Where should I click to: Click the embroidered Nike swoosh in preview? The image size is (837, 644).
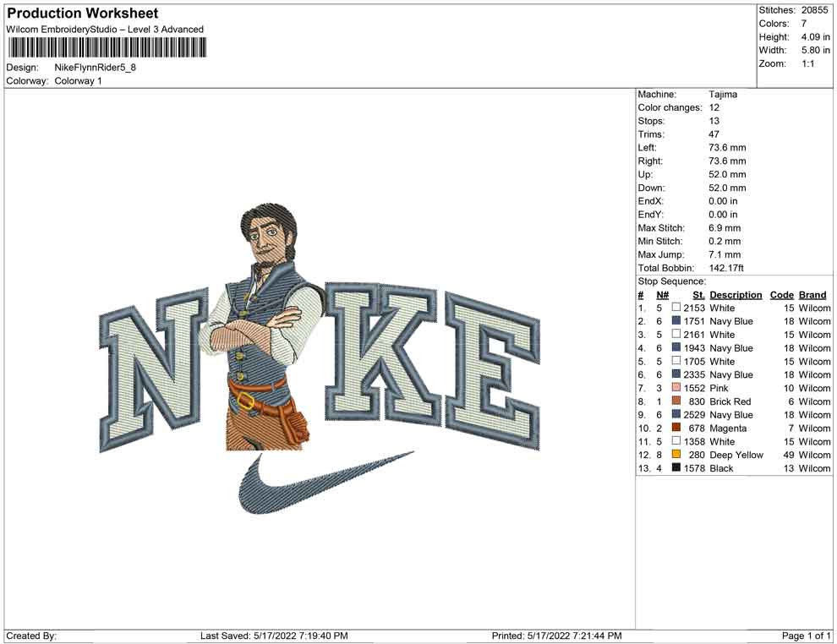(x=325, y=483)
